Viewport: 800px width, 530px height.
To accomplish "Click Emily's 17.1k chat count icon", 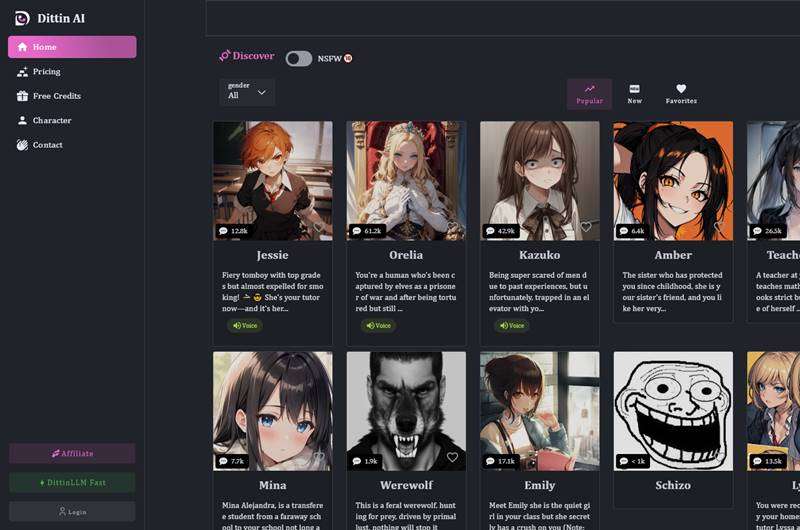I will [x=490, y=461].
